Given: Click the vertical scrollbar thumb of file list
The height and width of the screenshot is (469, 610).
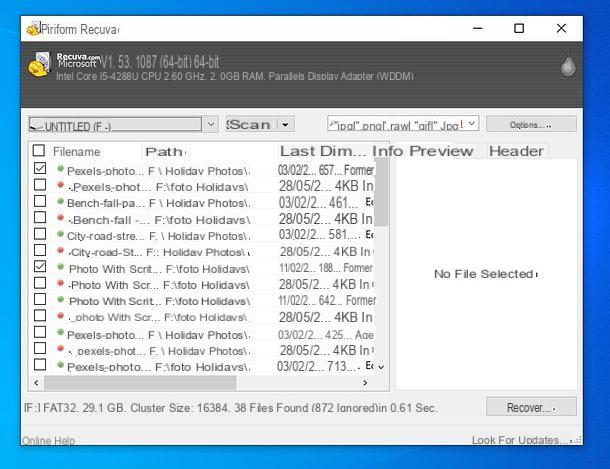Looking at the screenshot, I should click(381, 192).
